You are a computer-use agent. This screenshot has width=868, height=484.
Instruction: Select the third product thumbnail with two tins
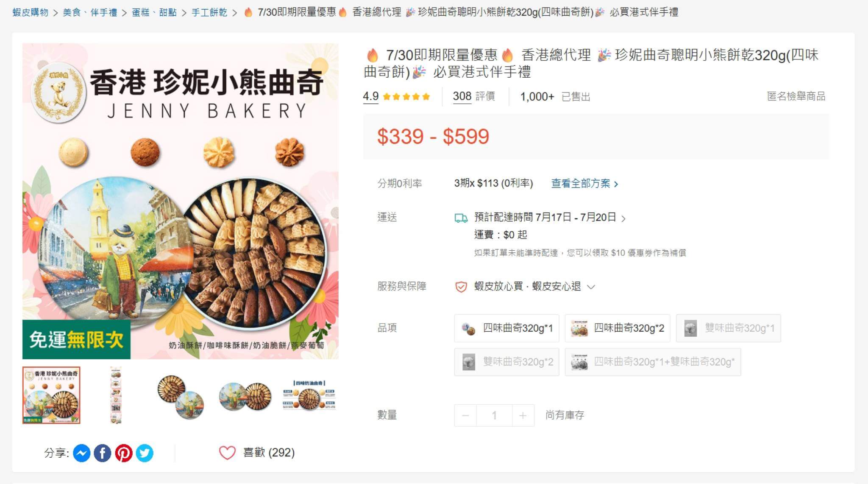180,395
